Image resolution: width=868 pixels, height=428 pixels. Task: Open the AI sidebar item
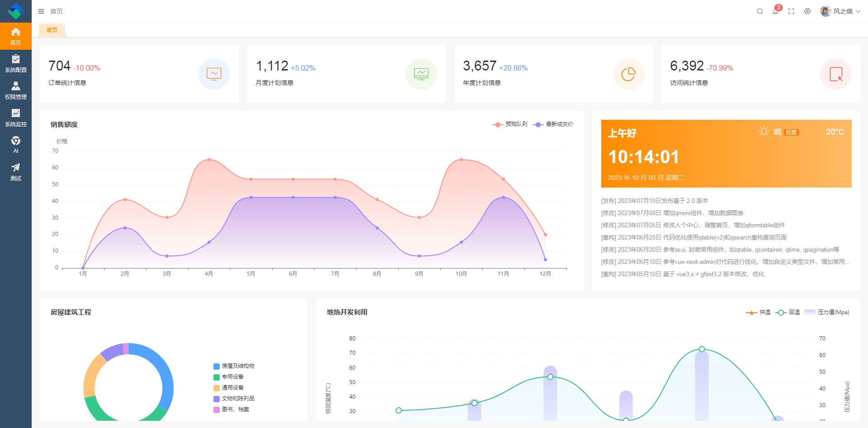(16, 145)
